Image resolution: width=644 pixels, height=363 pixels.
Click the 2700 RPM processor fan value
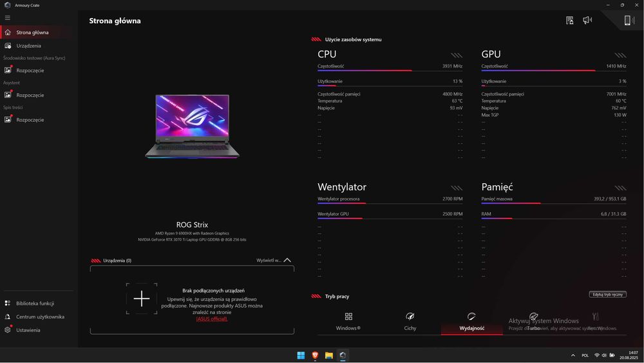452,199
